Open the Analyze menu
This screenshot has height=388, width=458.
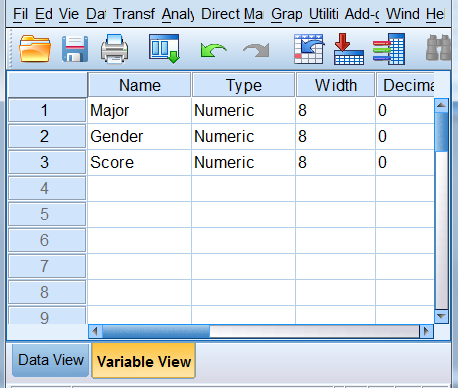click(x=178, y=14)
